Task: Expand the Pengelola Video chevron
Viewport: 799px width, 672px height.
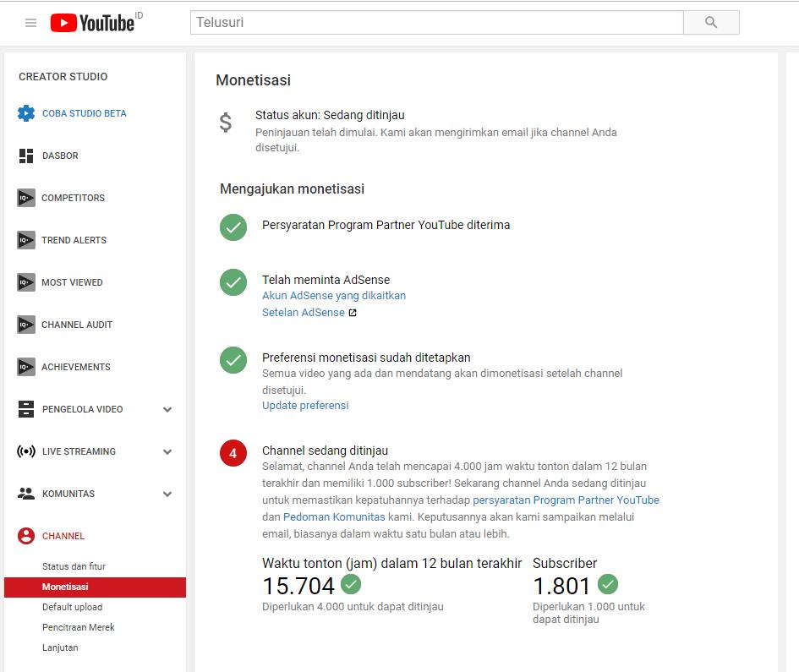Action: point(167,410)
